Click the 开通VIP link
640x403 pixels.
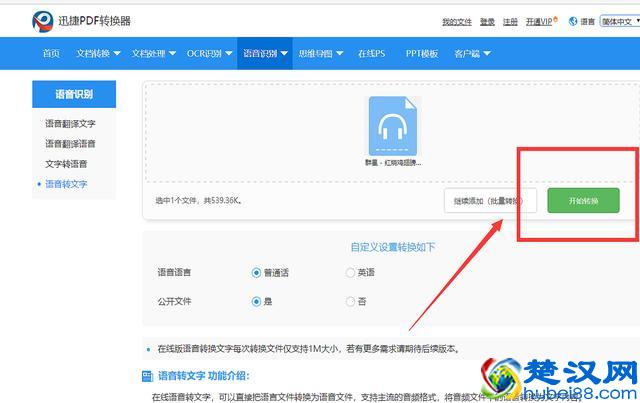(540, 22)
